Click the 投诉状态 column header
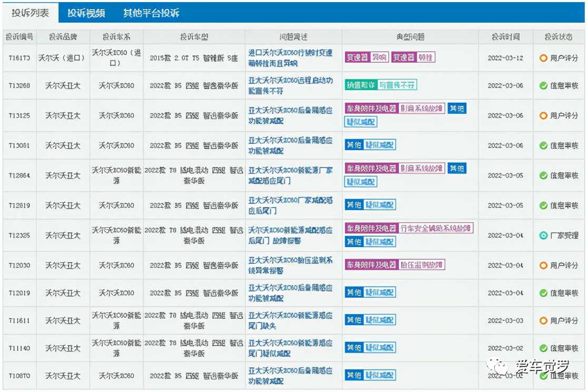 pos(558,37)
